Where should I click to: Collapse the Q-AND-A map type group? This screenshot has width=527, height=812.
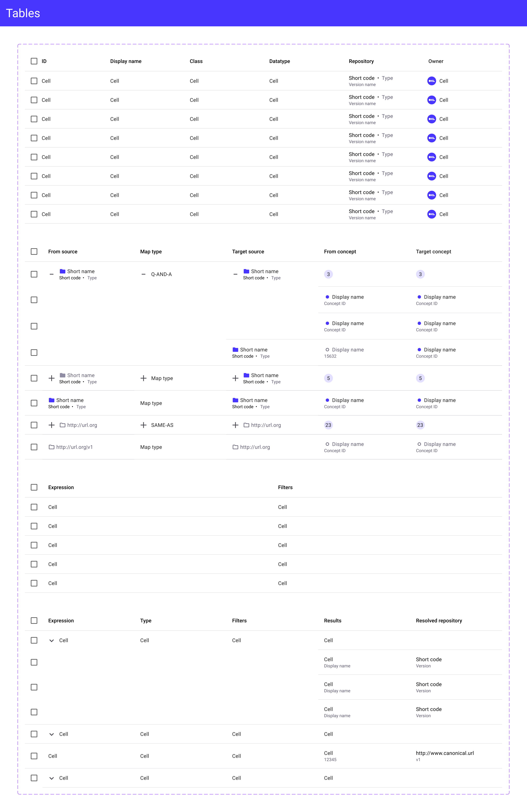[144, 274]
